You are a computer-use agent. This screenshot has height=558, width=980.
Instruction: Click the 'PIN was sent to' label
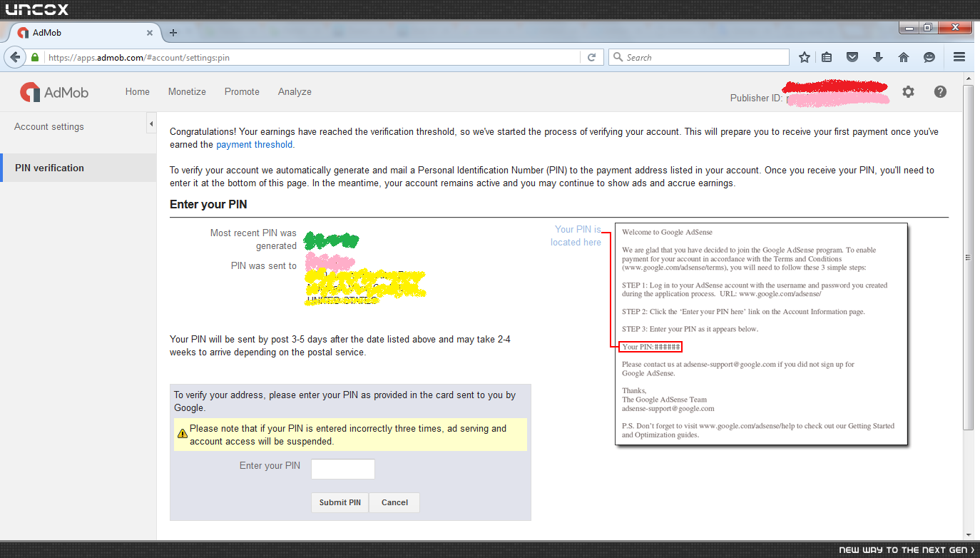tap(264, 265)
